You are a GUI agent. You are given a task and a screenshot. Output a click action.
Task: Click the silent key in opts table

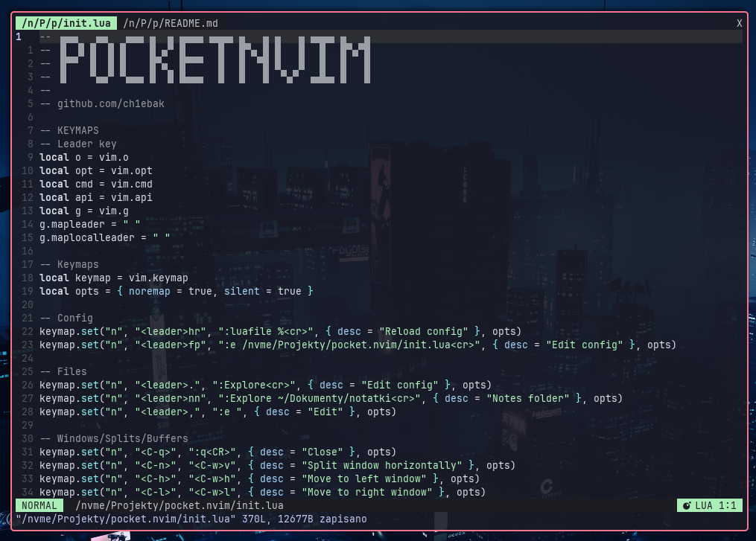(x=242, y=292)
